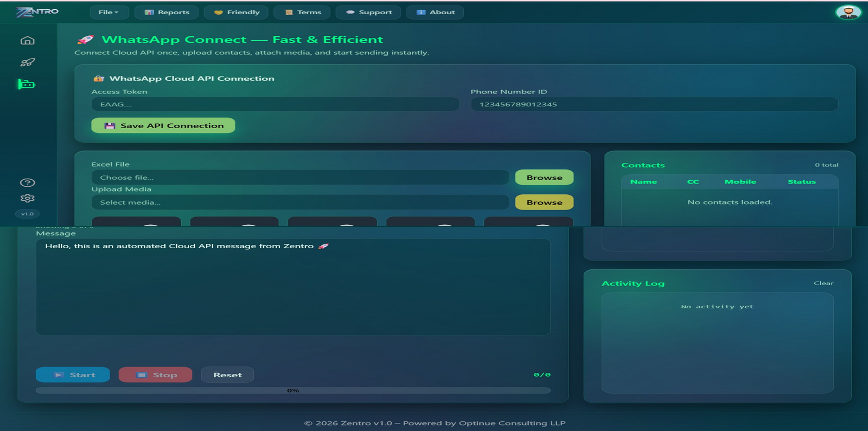Screen dimensions: 868x431
Task: Stop the sending process
Action: (156, 375)
